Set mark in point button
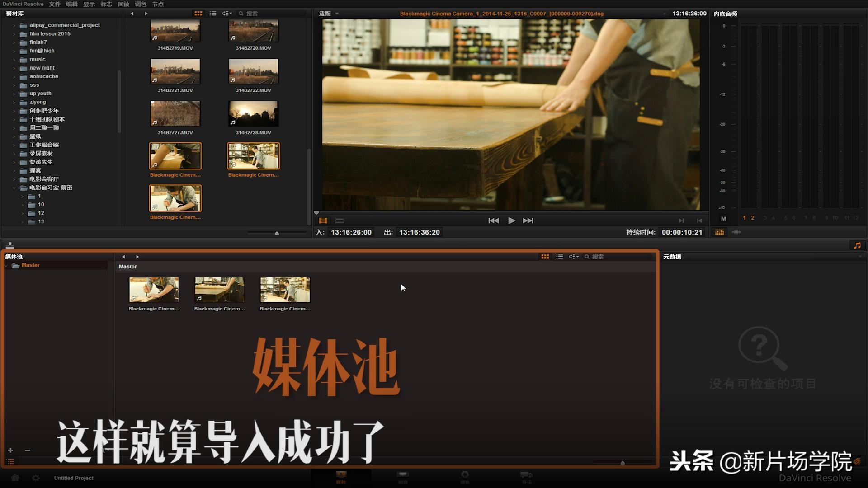This screenshot has width=868, height=488. [681, 221]
